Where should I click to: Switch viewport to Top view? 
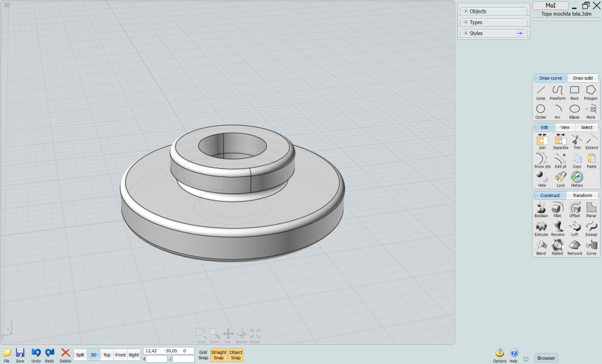[106, 355]
